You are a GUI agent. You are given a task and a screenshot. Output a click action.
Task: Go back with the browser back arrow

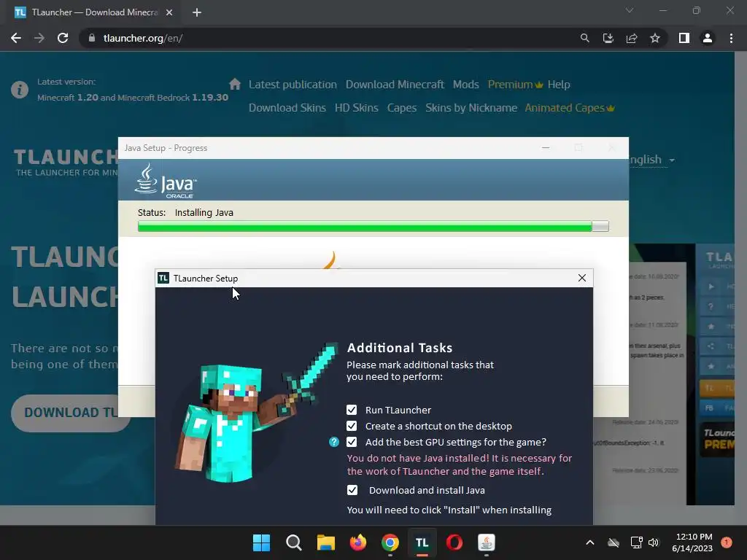16,38
